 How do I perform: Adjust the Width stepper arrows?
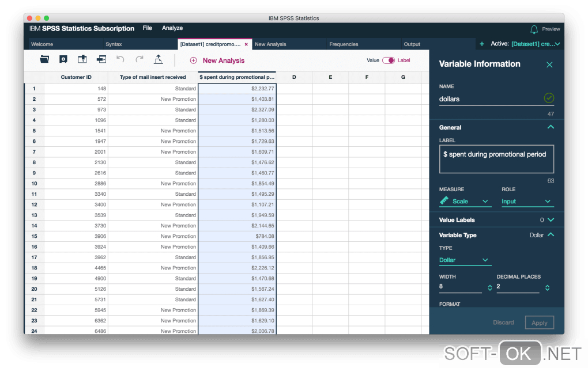coord(490,288)
